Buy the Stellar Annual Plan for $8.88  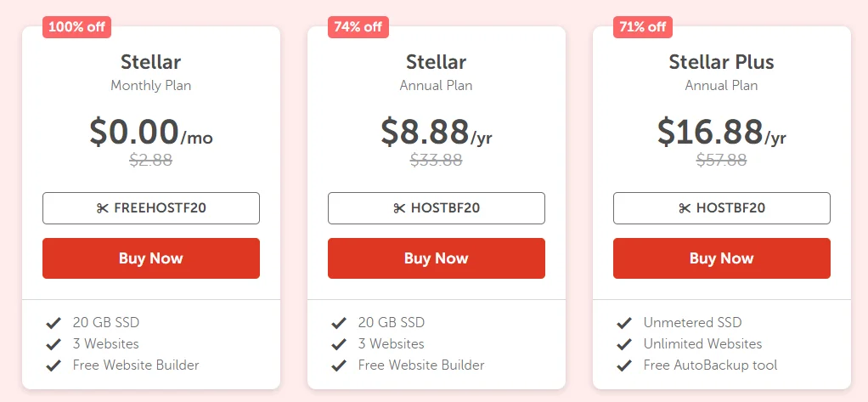click(437, 258)
